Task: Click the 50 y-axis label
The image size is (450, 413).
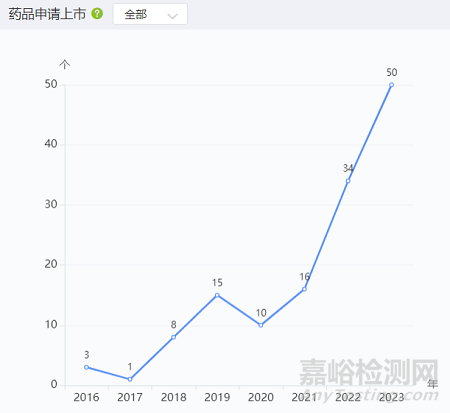Action: pos(51,84)
